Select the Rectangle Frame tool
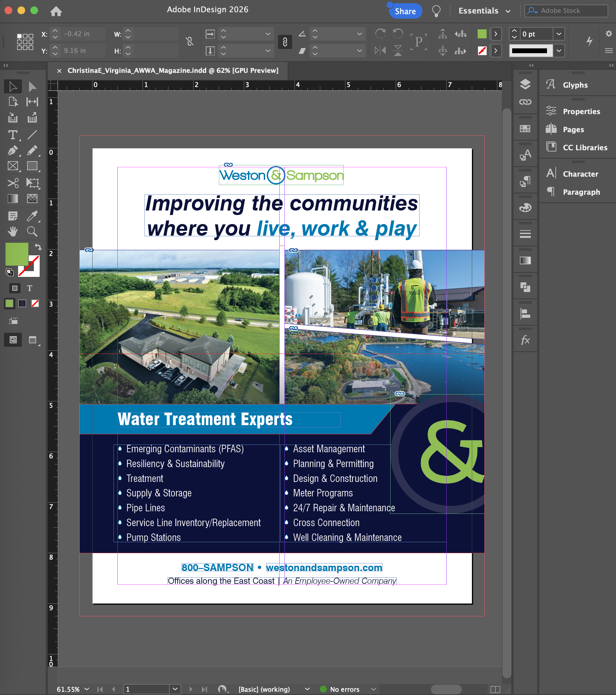The image size is (616, 695). click(13, 166)
